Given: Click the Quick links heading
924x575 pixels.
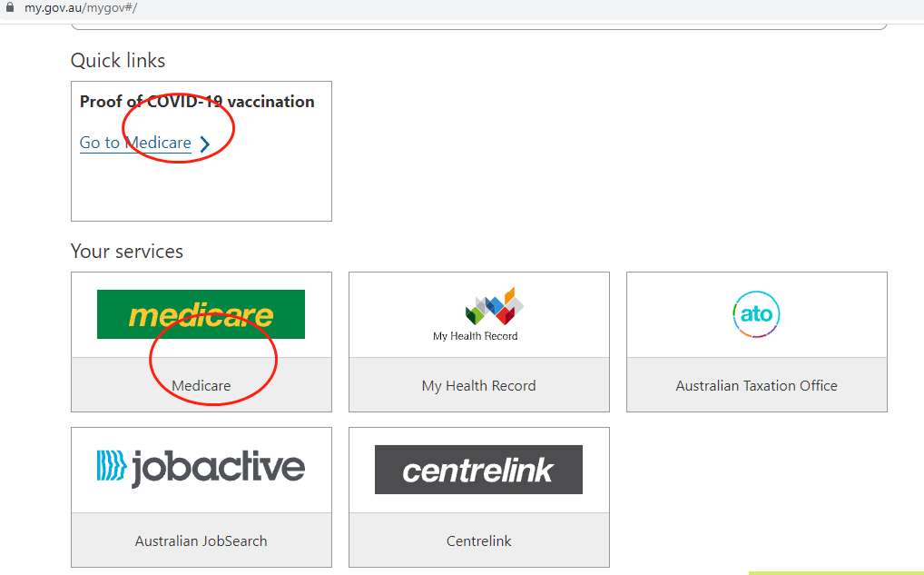Looking at the screenshot, I should click(118, 60).
